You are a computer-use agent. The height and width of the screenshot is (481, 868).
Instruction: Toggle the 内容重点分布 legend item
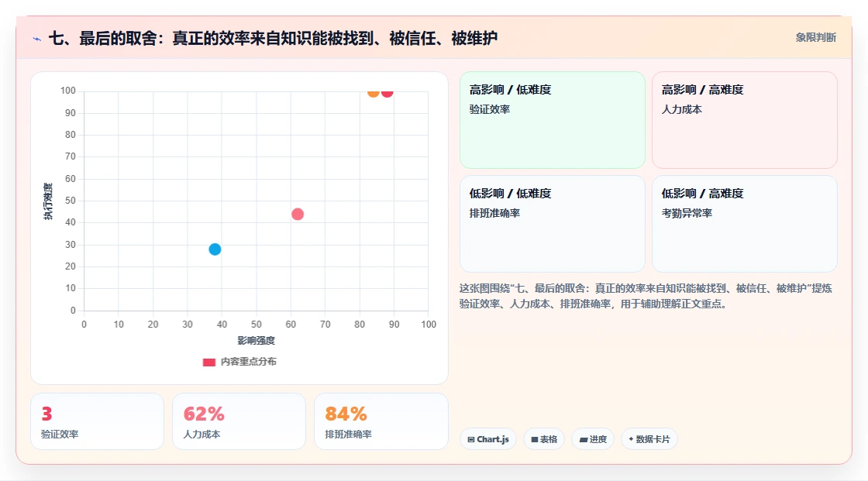pyautogui.click(x=239, y=362)
